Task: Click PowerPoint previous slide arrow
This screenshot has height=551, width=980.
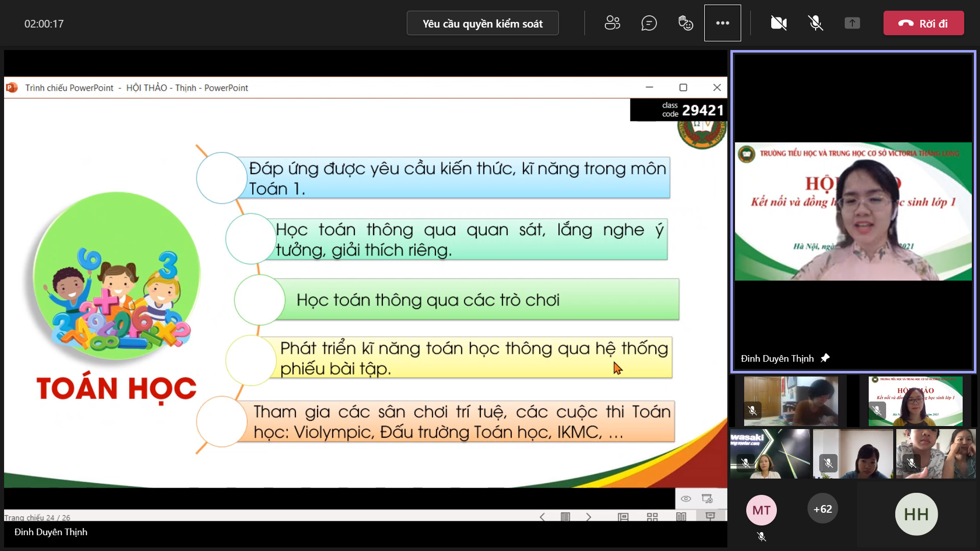Action: point(542,517)
